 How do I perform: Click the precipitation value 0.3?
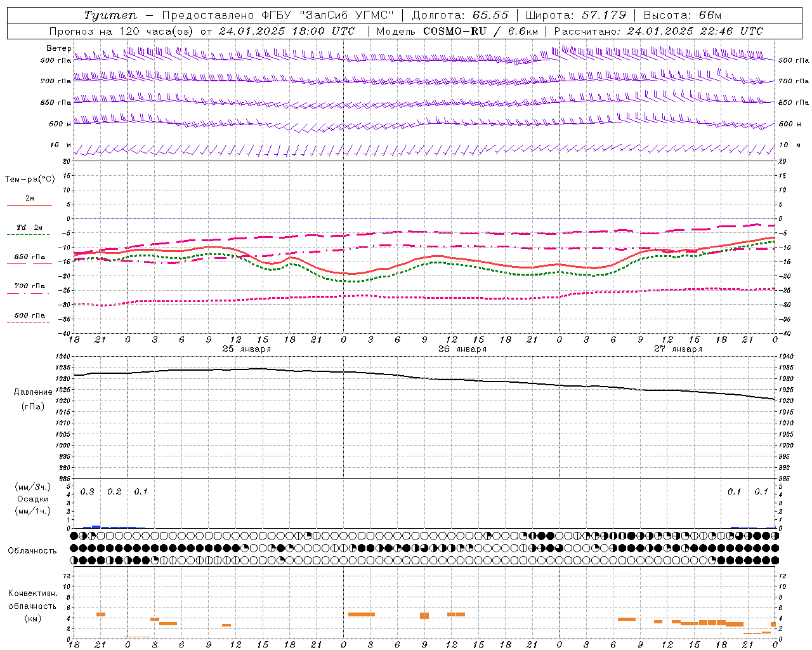pyautogui.click(x=88, y=492)
